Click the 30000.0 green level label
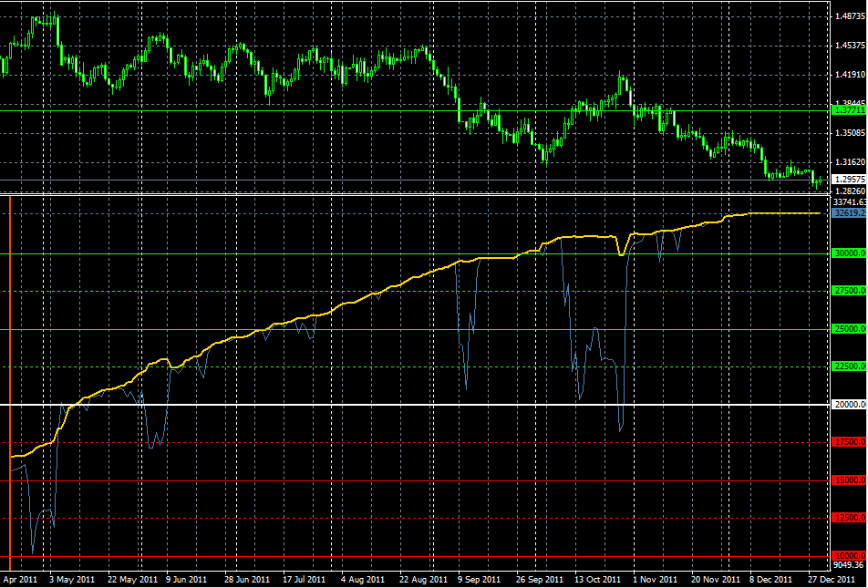868x588 pixels. tap(849, 254)
